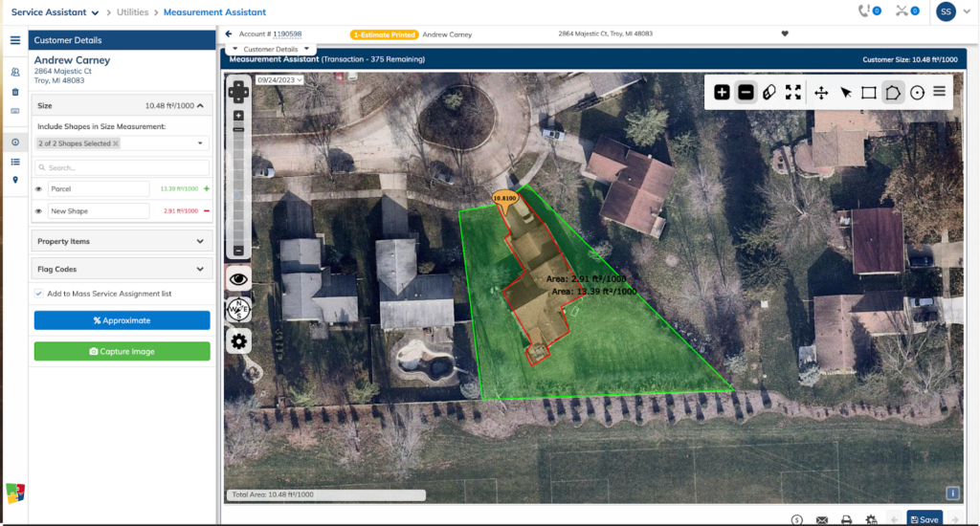Click the people icon in sidebar

point(15,73)
